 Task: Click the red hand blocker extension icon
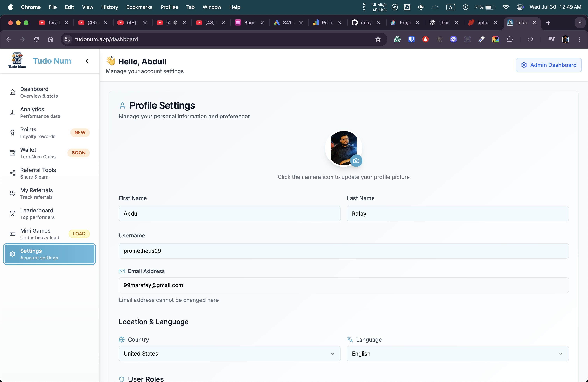425,39
